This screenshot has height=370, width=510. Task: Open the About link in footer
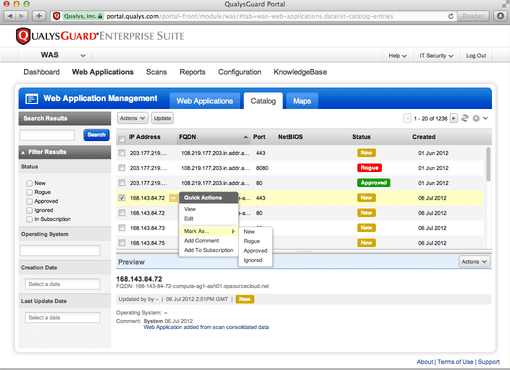(x=425, y=362)
